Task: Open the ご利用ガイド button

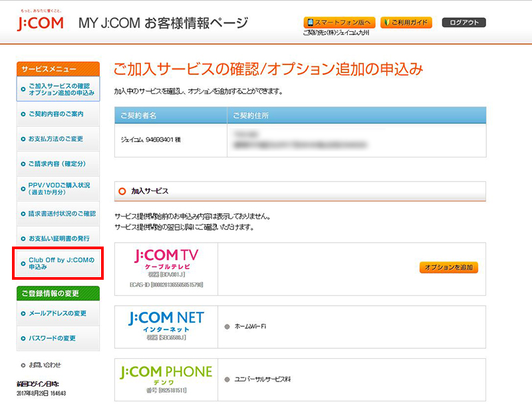Action: tap(406, 23)
